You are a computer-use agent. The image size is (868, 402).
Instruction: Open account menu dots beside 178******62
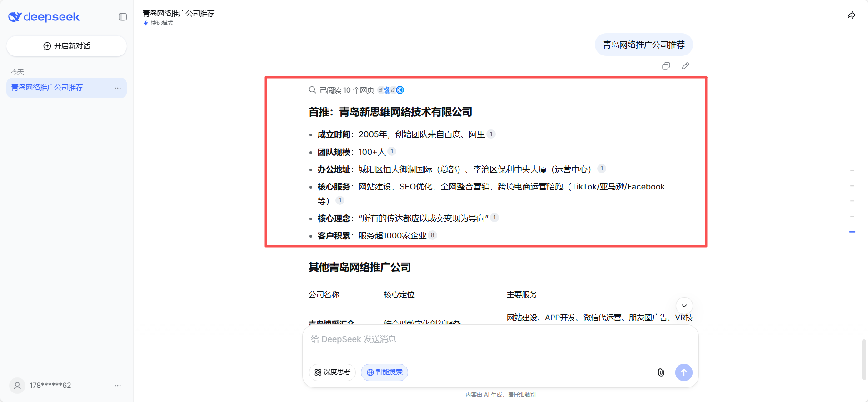pyautogui.click(x=118, y=386)
